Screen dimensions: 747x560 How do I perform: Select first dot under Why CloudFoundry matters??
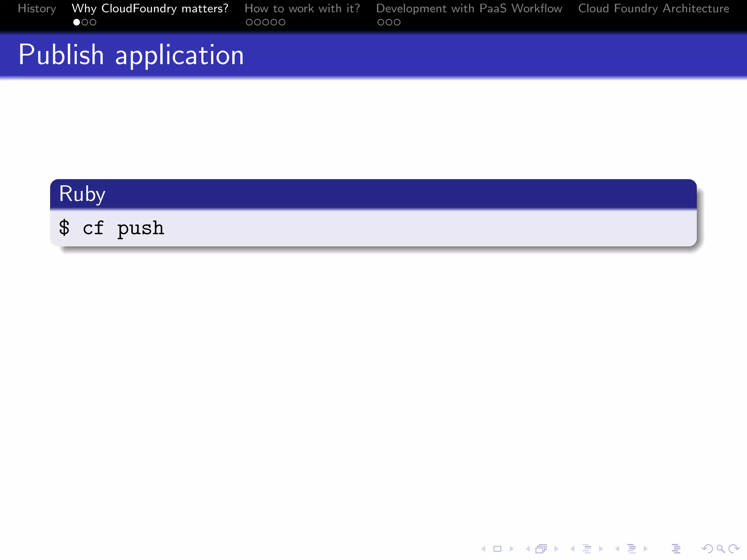[x=77, y=22]
